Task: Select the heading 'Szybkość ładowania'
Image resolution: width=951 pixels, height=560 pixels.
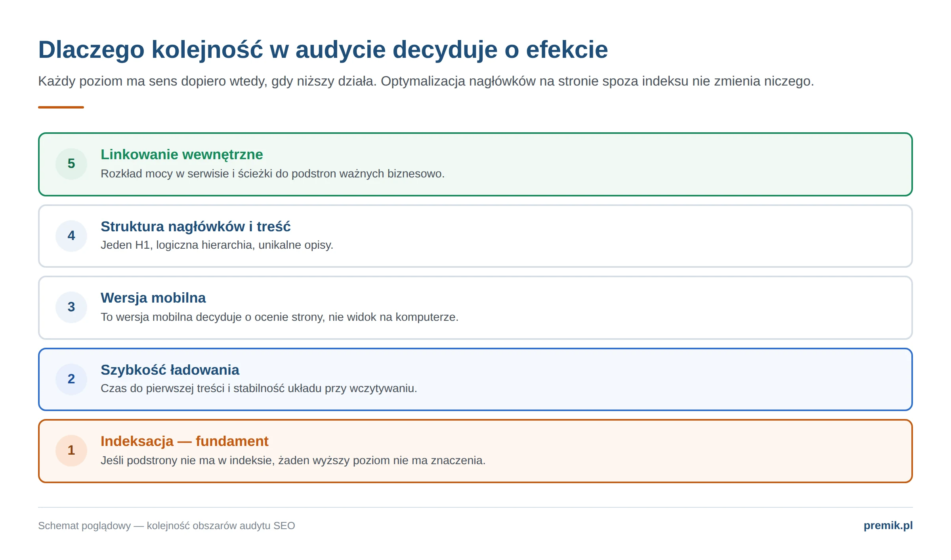Action: point(170,370)
